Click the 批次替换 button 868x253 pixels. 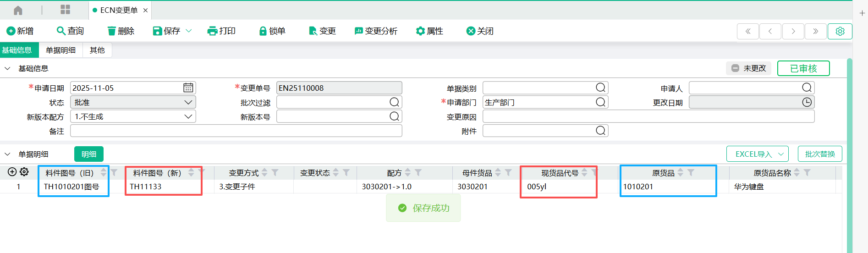tap(819, 154)
